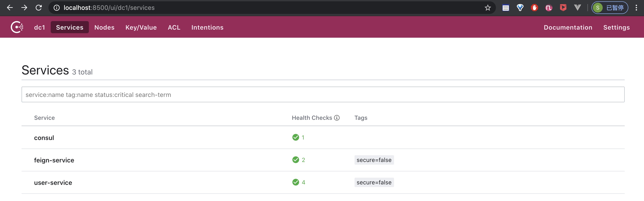Focus the services search filter field

(323, 94)
